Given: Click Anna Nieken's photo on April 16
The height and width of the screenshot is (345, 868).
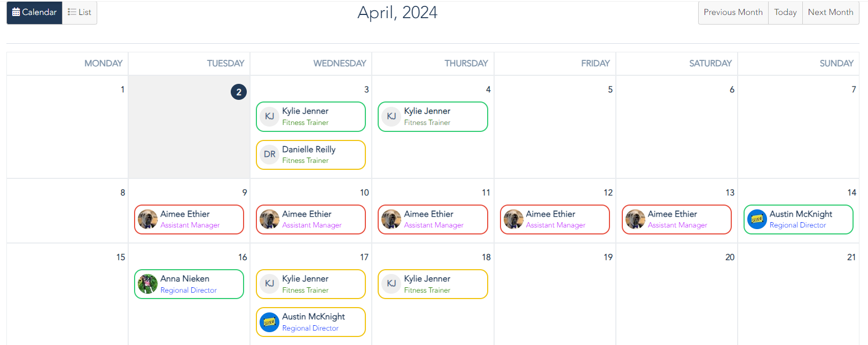Looking at the screenshot, I should click(147, 284).
